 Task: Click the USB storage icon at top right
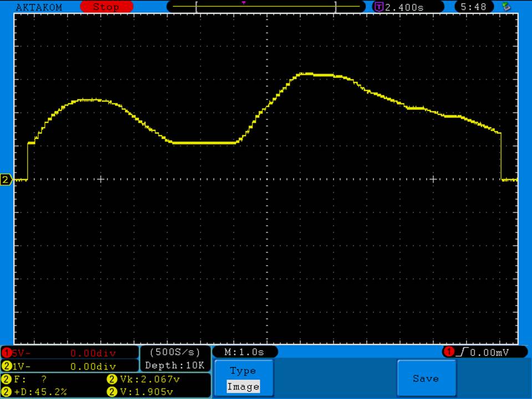pyautogui.click(x=506, y=6)
